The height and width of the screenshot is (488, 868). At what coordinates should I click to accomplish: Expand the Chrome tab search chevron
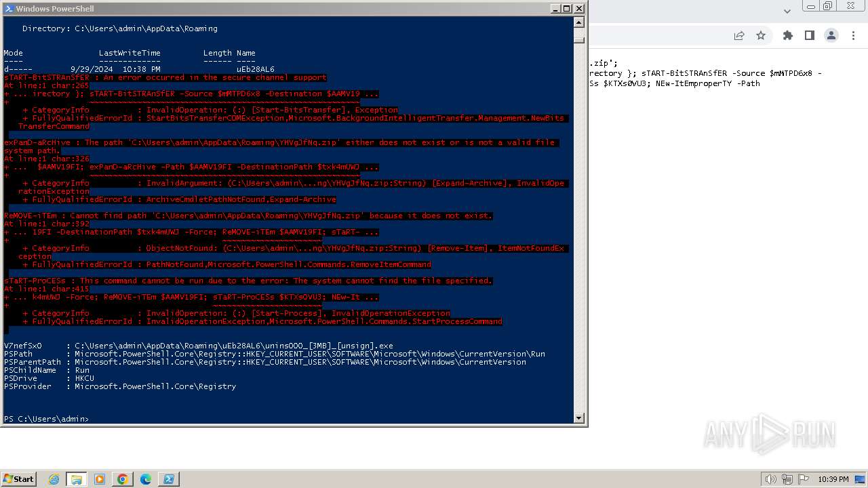tap(787, 11)
